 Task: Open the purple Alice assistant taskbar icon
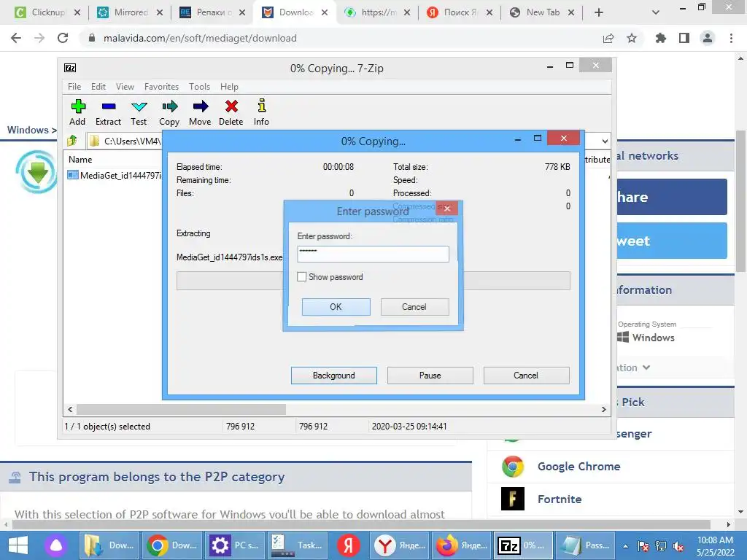56,545
